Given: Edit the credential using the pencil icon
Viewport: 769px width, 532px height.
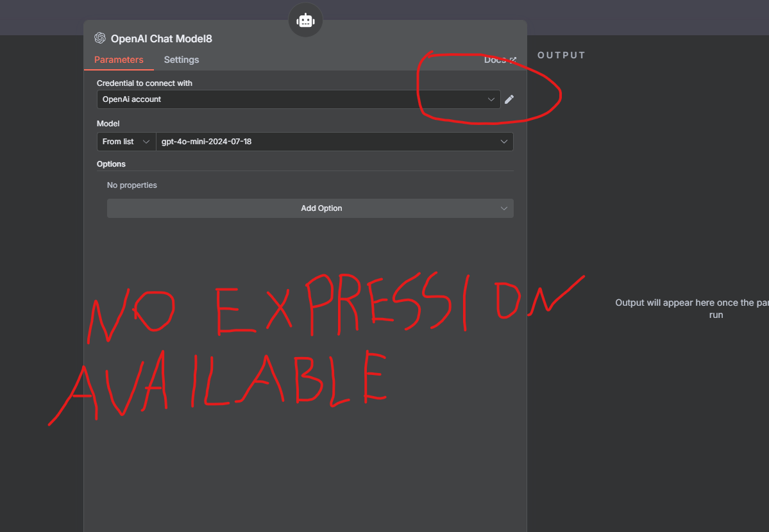Looking at the screenshot, I should [509, 99].
